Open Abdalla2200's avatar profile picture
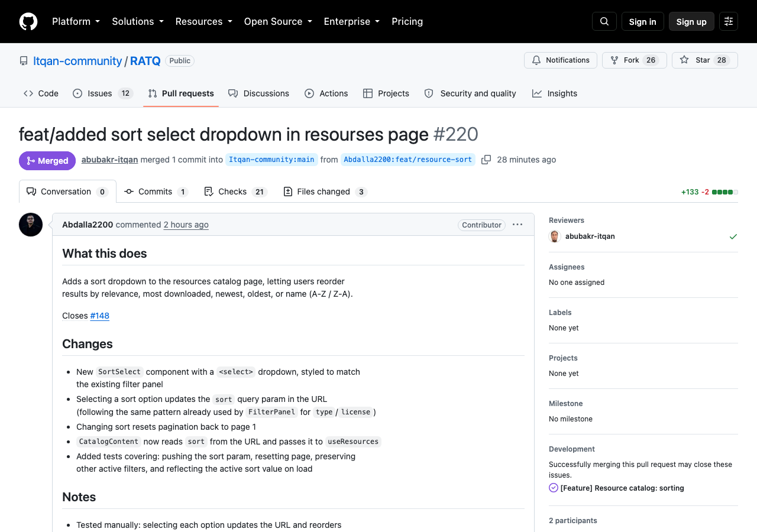The width and height of the screenshot is (757, 532). point(31,225)
